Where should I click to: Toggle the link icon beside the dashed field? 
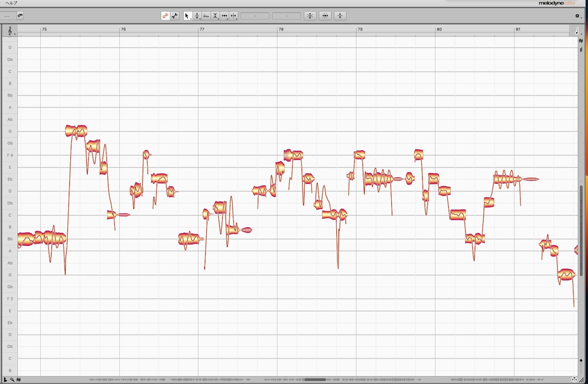tap(20, 15)
